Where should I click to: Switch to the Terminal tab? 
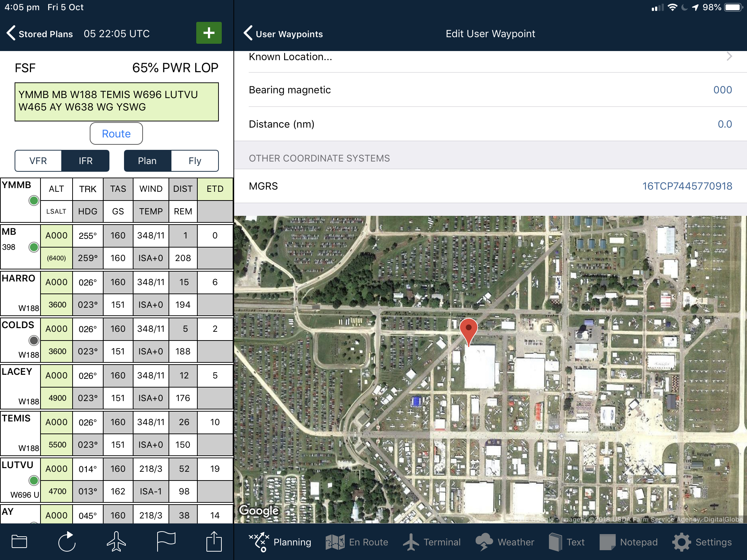(432, 542)
